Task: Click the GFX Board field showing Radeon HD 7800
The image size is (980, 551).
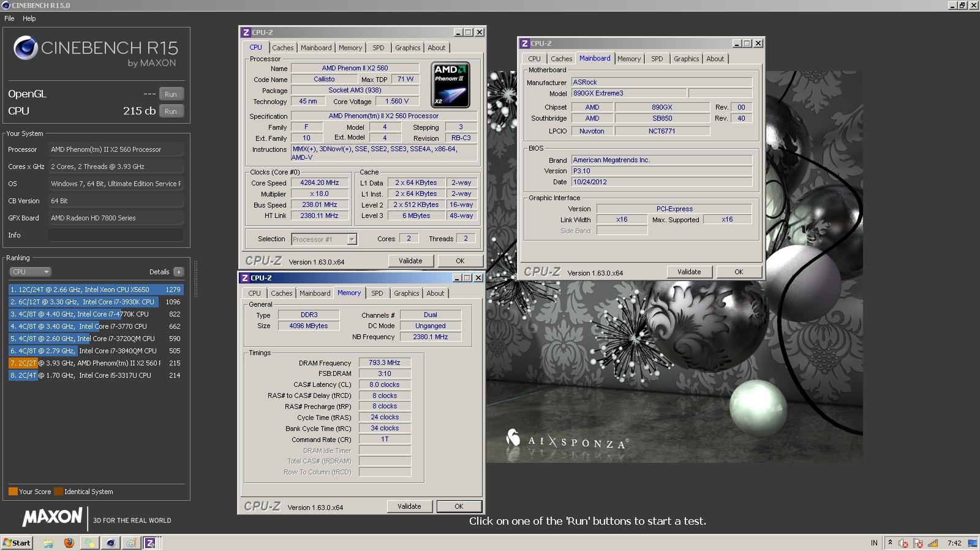Action: click(x=116, y=218)
